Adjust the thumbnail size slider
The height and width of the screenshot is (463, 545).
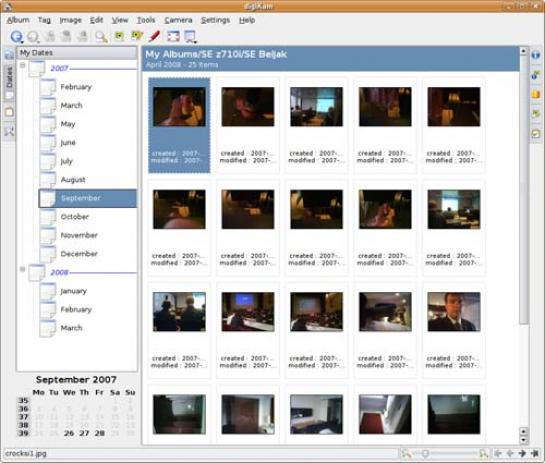425,453
